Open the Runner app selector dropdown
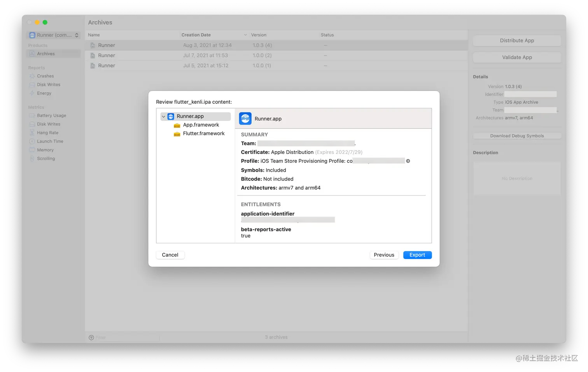Image resolution: width=588 pixels, height=372 pixels. click(x=54, y=35)
